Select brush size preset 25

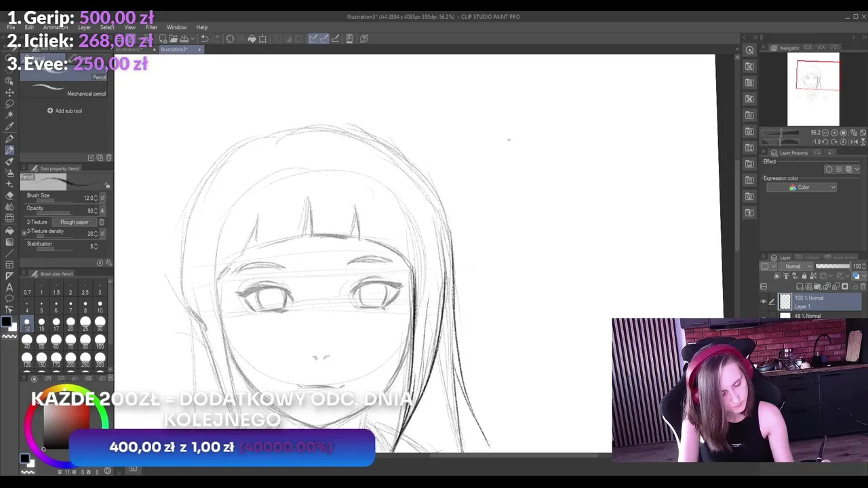click(x=85, y=323)
